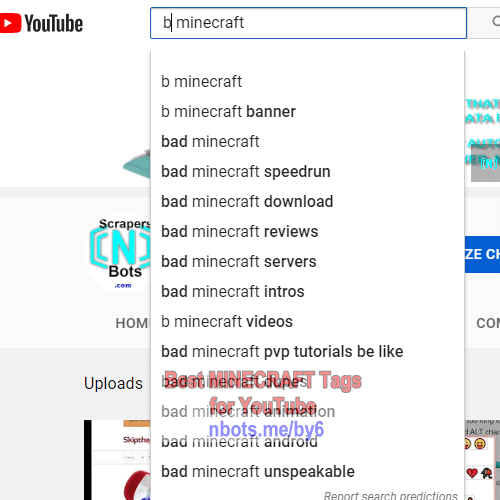500x500 pixels.
Task: Select 'b minecraft videos' suggestion
Action: 307,322
